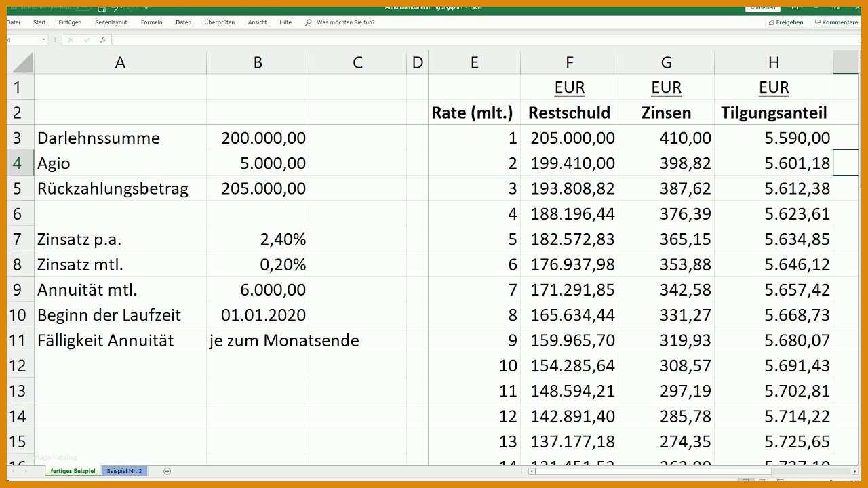Open the Datei menu
The height and width of the screenshot is (488, 868).
tap(14, 22)
